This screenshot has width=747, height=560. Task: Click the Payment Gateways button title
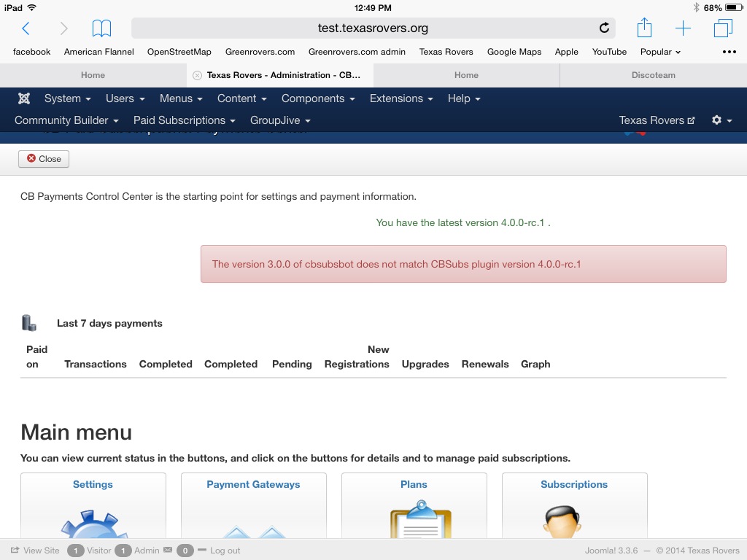click(253, 484)
